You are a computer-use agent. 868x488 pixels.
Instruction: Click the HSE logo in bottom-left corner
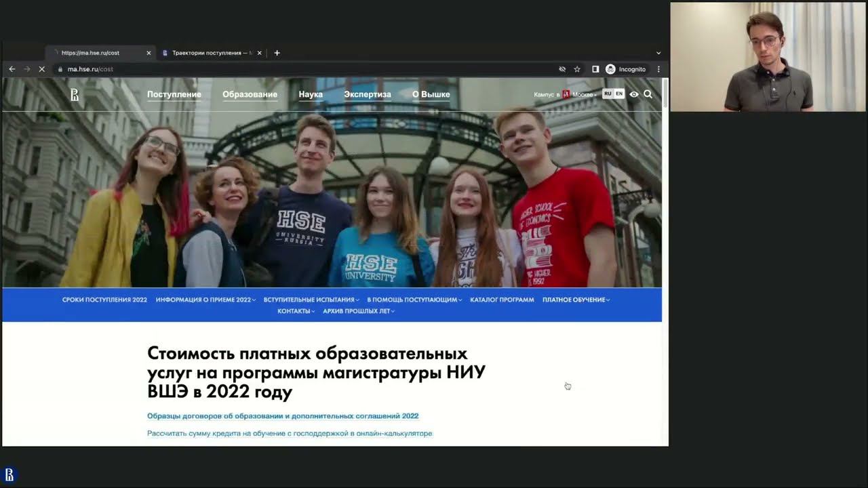point(9,474)
